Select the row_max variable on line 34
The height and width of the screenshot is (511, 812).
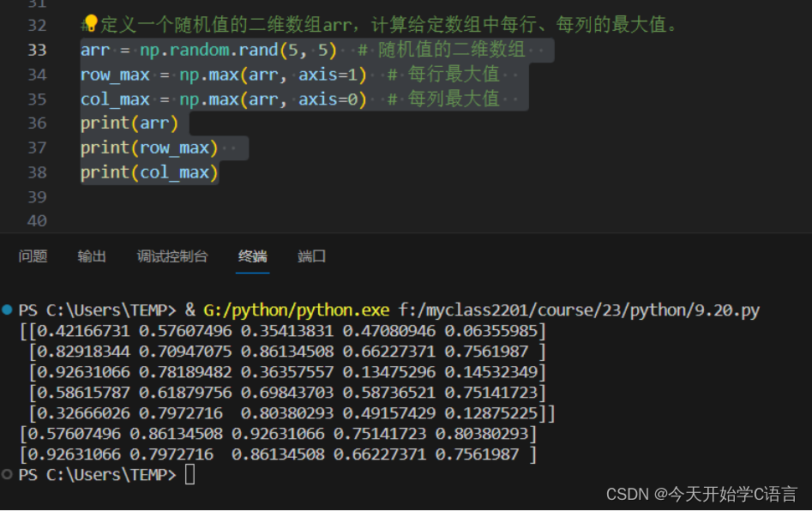[x=114, y=74]
